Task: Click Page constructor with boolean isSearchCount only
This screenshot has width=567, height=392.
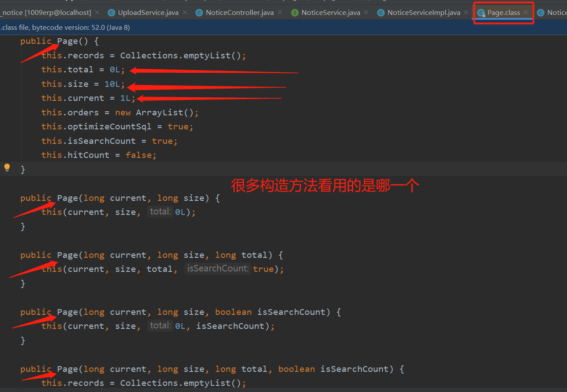Action: click(x=194, y=312)
